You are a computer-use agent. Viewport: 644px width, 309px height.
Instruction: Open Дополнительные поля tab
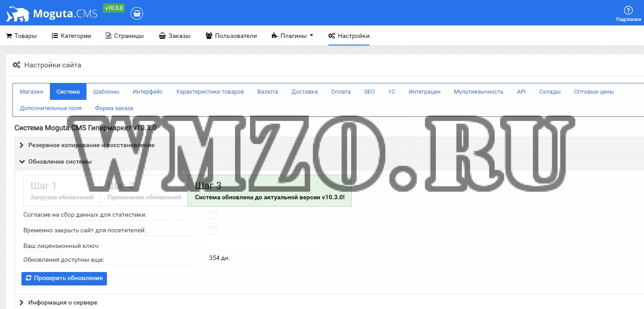pyautogui.click(x=51, y=108)
